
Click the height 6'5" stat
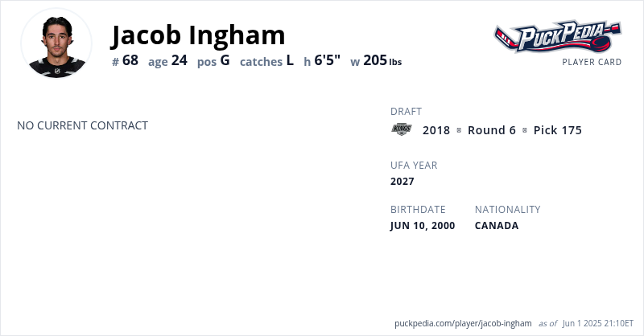coord(322,60)
